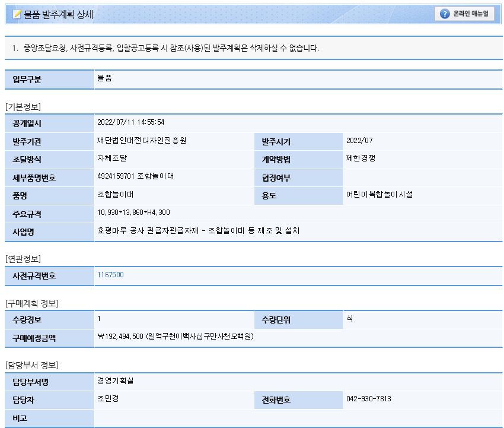504x428 pixels.
Task: Click the 발주시기 value 2022/07
Action: click(359, 141)
